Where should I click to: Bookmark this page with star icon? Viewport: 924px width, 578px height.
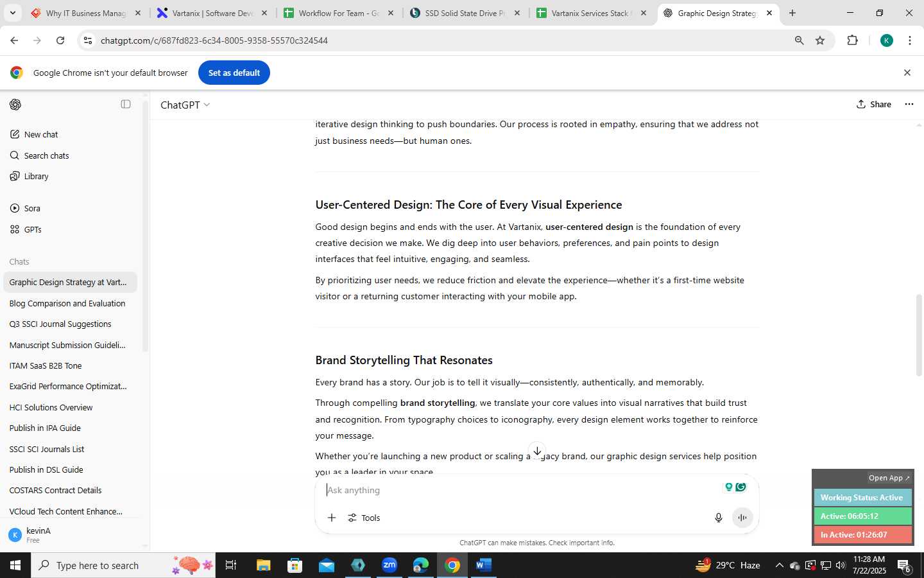click(820, 40)
